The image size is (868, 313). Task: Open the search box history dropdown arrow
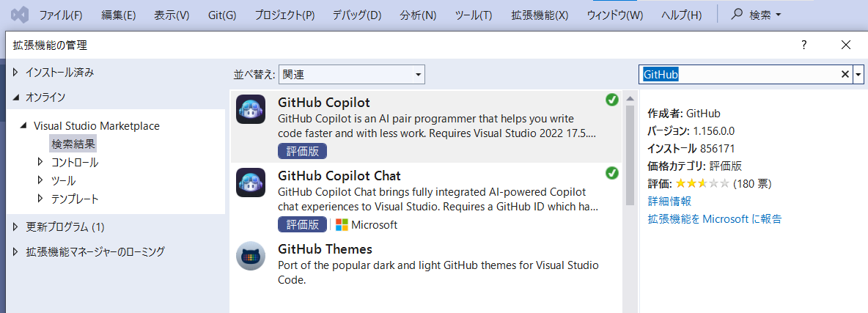858,74
